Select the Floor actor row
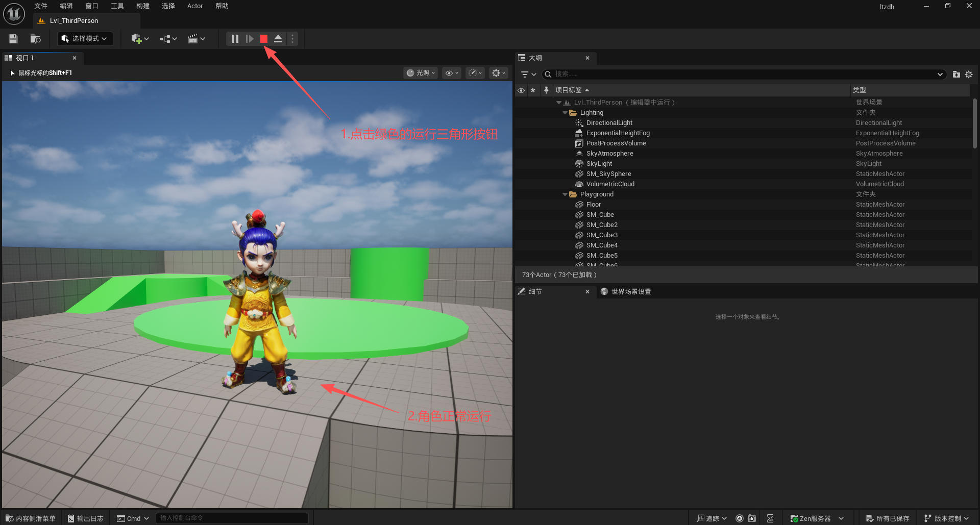 coord(743,205)
